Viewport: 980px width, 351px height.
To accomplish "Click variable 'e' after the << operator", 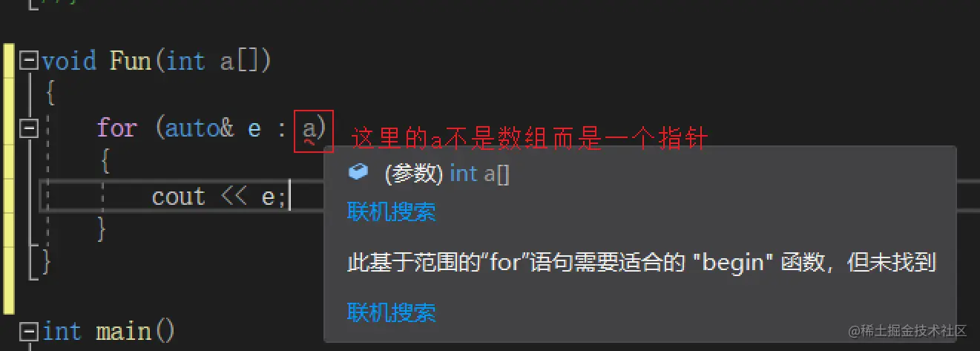I will pos(269,197).
